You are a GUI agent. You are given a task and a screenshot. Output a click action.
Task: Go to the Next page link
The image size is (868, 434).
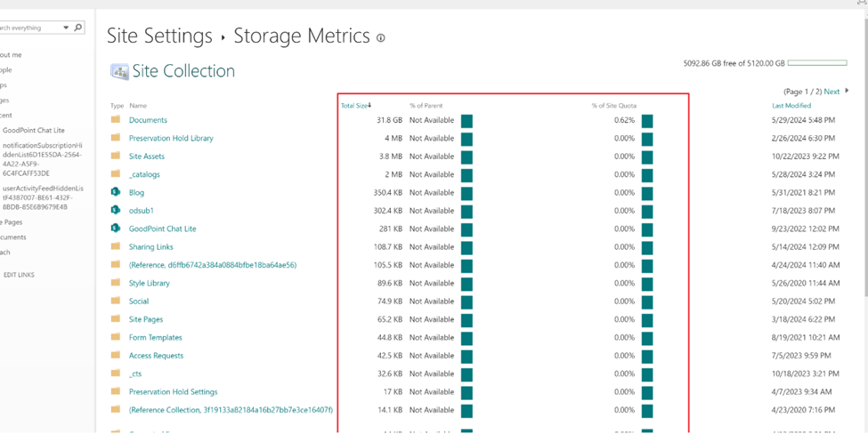pyautogui.click(x=831, y=92)
